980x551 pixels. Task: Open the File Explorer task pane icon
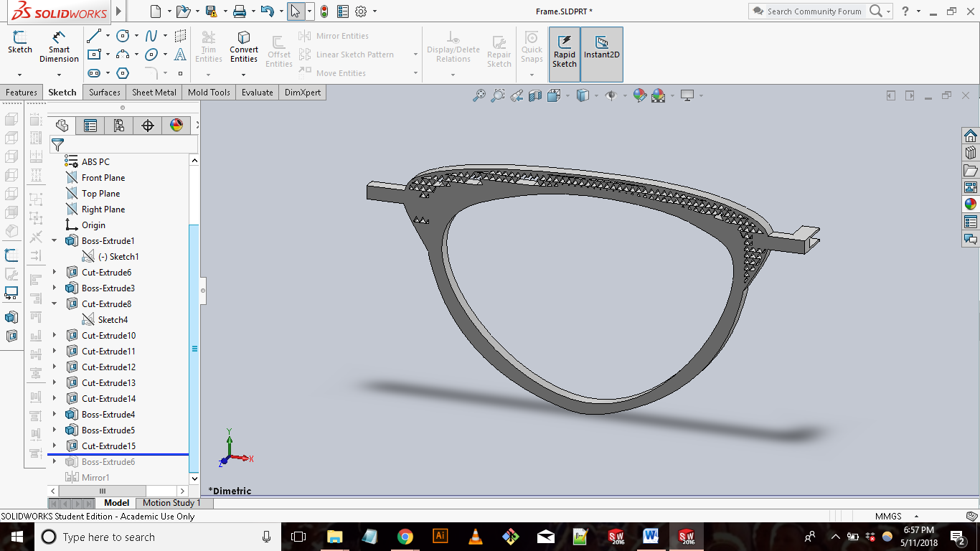coord(971,171)
